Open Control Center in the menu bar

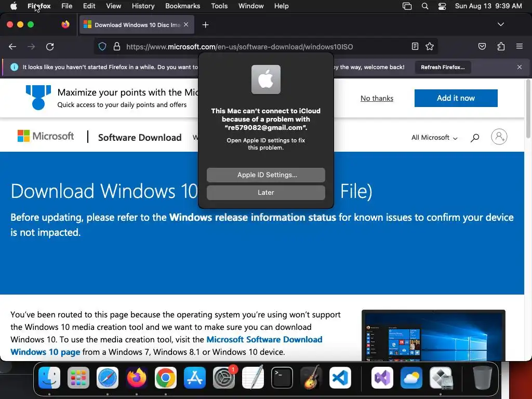(x=442, y=6)
